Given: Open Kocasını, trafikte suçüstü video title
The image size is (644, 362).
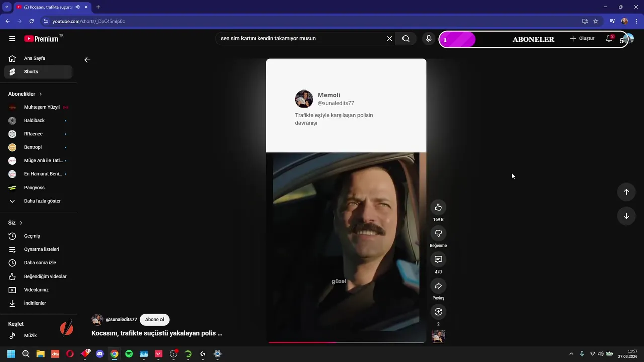Looking at the screenshot, I should pyautogui.click(x=156, y=333).
